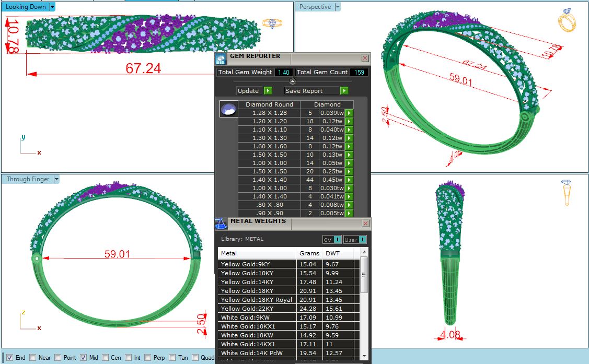Click the Metal Weights scrollbar down arrow
This screenshot has height=364, width=589.
tap(364, 356)
